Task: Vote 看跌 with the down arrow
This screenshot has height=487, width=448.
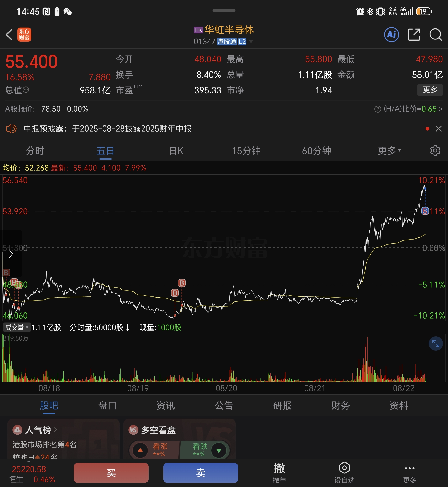Action: coord(219,450)
